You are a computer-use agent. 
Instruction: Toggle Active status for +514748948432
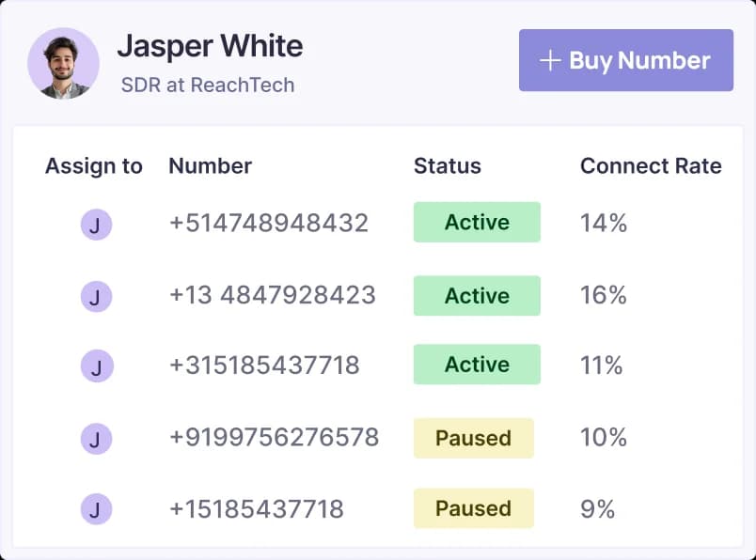click(477, 223)
